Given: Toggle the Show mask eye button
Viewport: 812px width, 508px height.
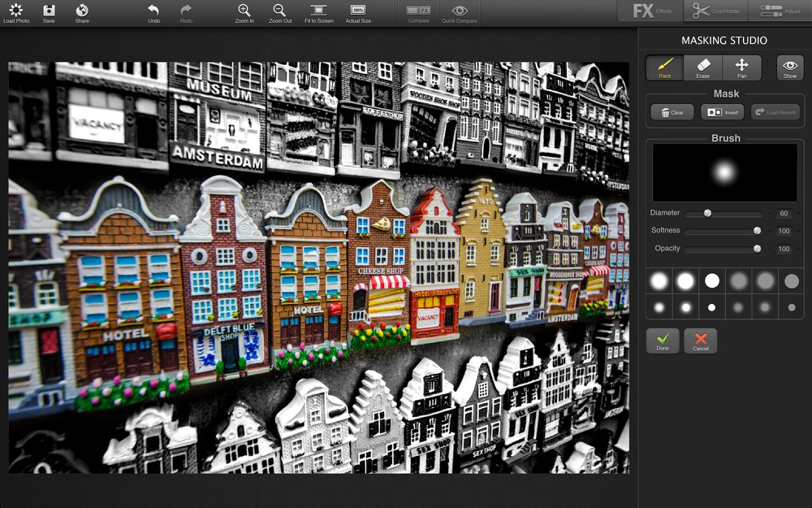Looking at the screenshot, I should coord(790,68).
